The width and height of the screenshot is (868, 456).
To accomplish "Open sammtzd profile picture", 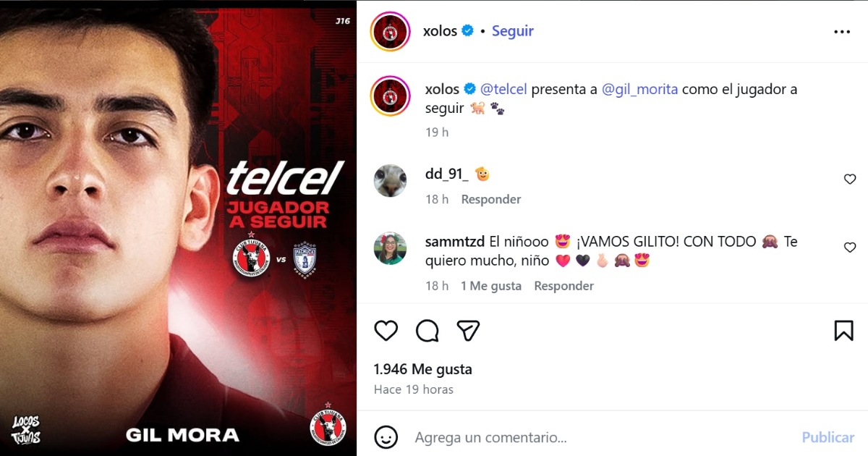I will (390, 249).
